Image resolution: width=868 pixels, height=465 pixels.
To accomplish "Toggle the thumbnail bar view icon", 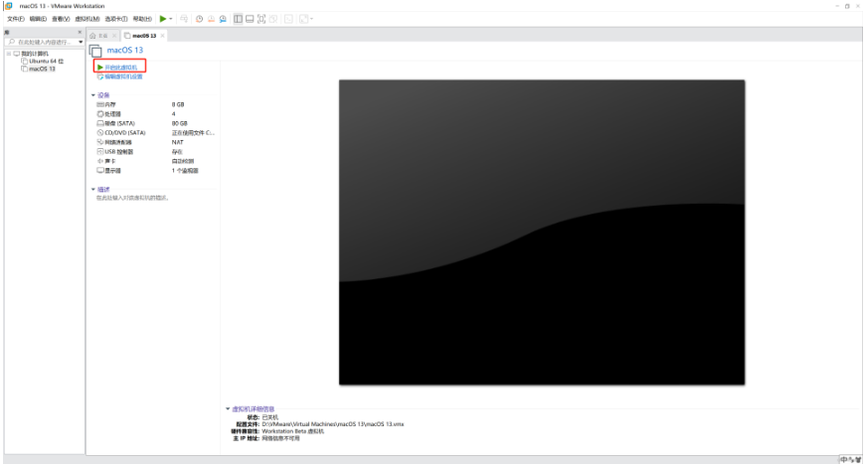I will tap(250, 19).
